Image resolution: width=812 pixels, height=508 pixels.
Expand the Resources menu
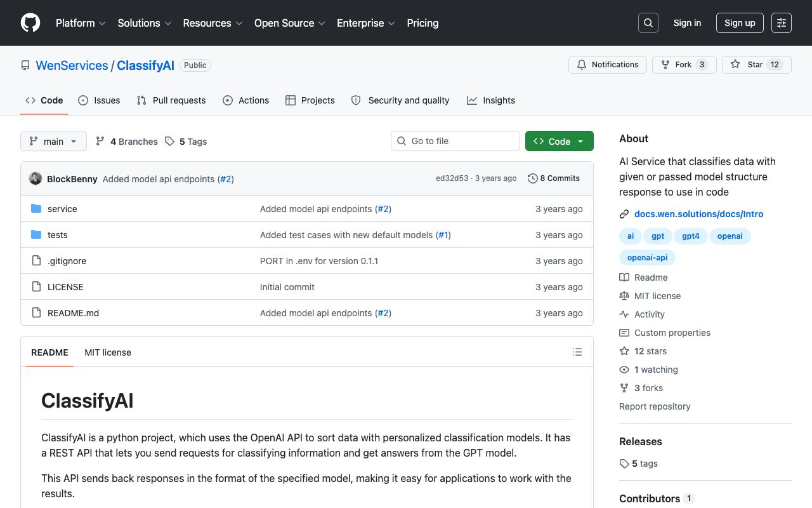[213, 23]
